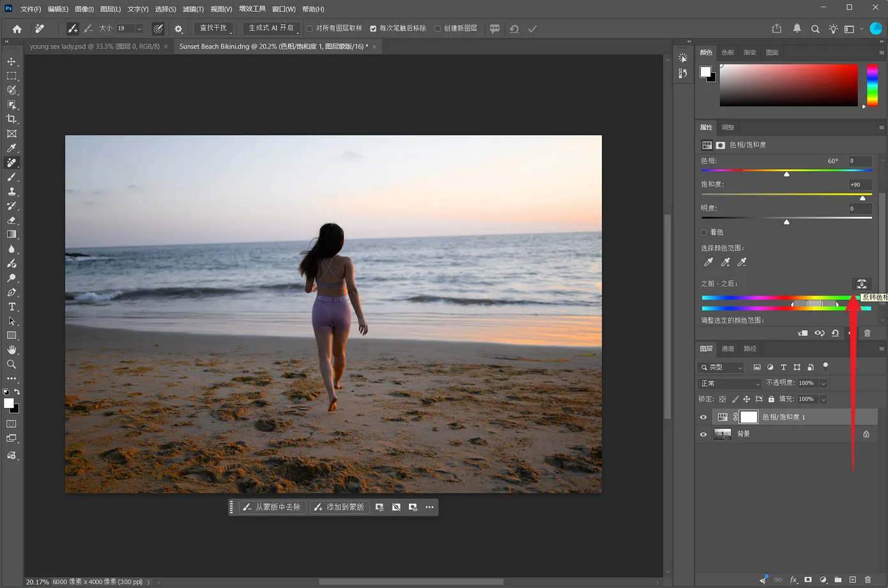This screenshot has height=588, width=888.
Task: Select the Hand tool
Action: 11,350
